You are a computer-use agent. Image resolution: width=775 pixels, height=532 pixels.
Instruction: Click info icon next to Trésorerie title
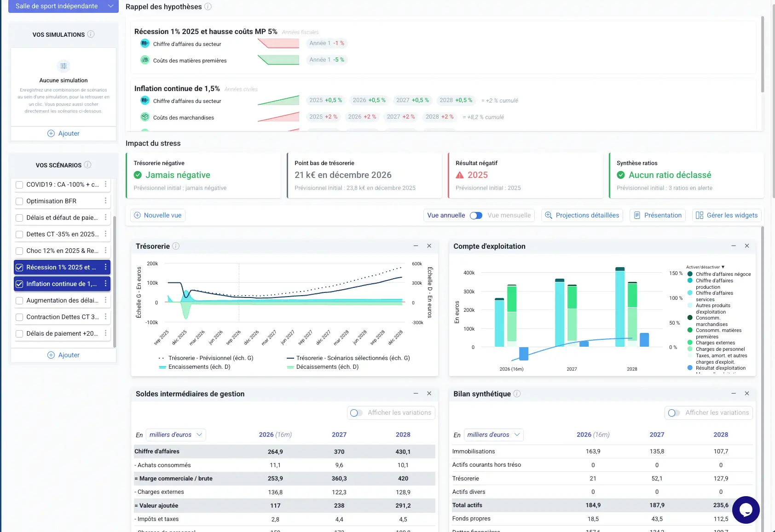click(176, 246)
